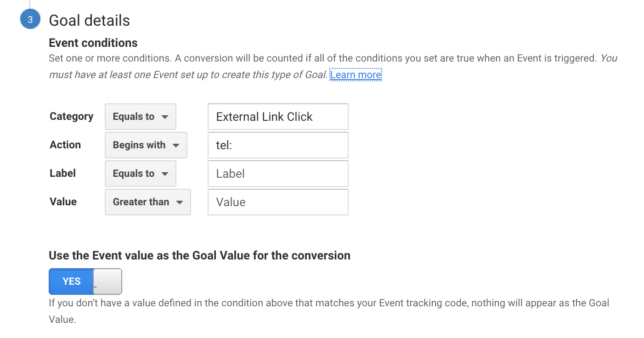This screenshot has width=644, height=338.
Task: Click the empty Value input field
Action: pyautogui.click(x=278, y=202)
